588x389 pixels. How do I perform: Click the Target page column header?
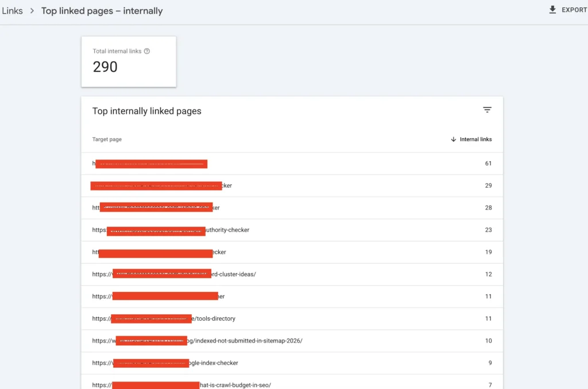[x=107, y=139]
